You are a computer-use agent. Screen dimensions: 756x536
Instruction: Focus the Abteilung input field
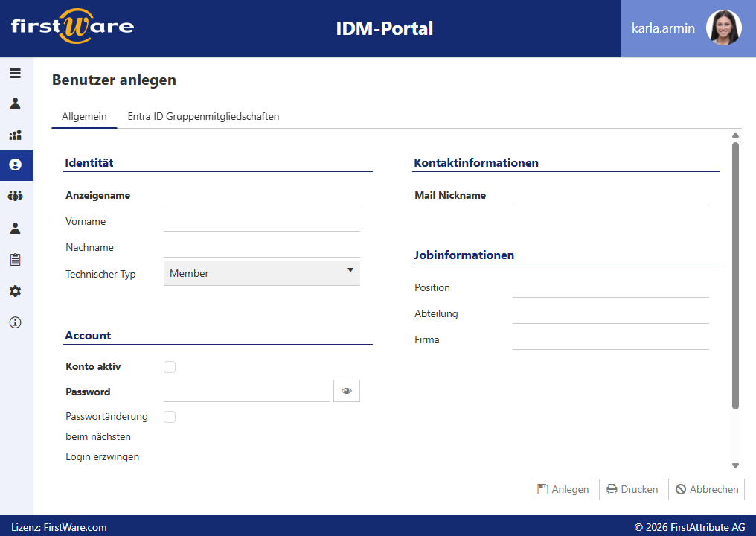pos(611,314)
